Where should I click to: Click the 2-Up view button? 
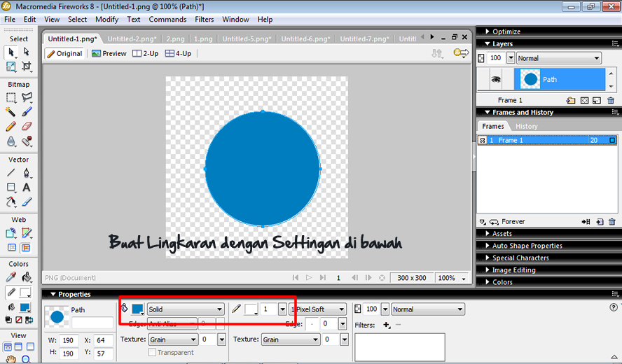click(x=146, y=53)
